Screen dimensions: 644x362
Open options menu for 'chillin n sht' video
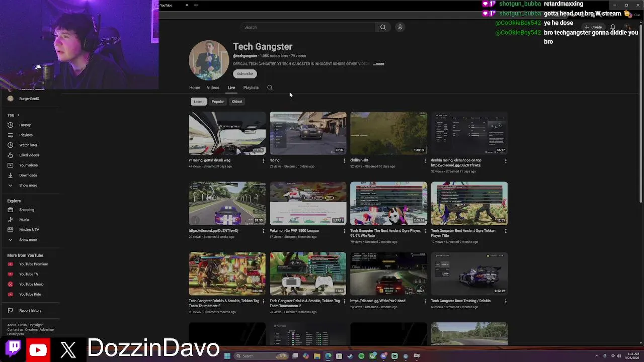pyautogui.click(x=425, y=161)
